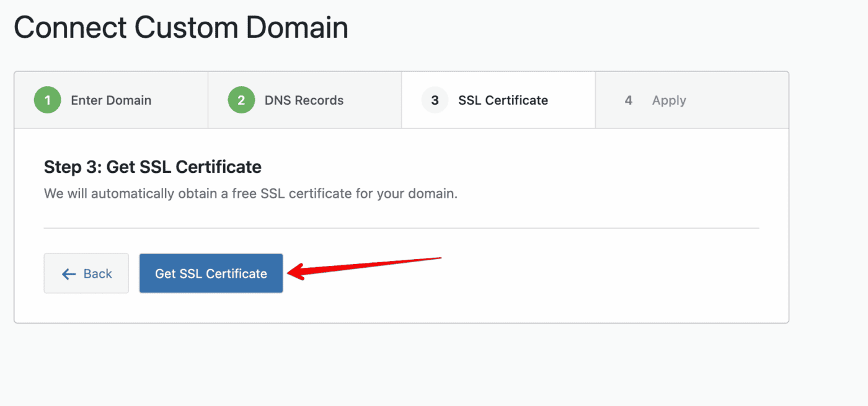The image size is (868, 406).
Task: Switch to the DNS Records step tab
Action: tap(304, 100)
